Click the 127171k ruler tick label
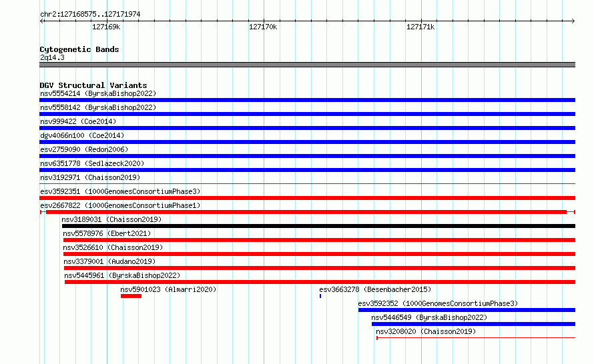 point(420,27)
